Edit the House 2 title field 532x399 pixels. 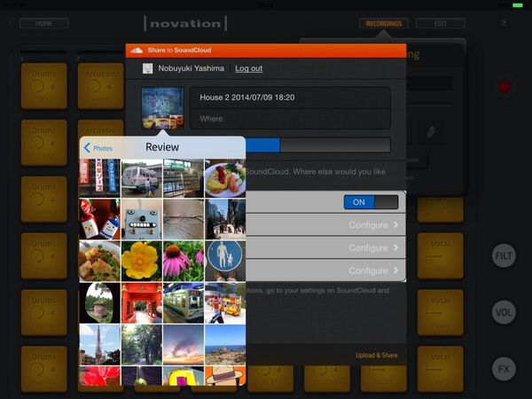(290, 98)
